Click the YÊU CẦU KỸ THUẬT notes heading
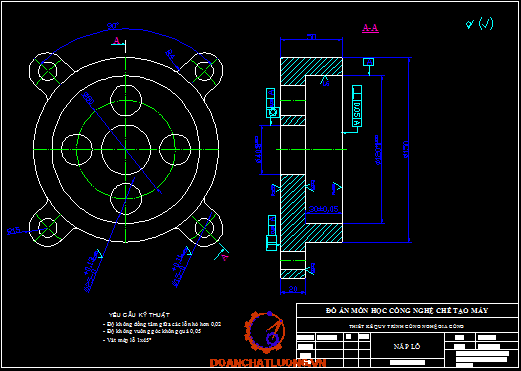This screenshot has height=371, width=521. point(139,315)
